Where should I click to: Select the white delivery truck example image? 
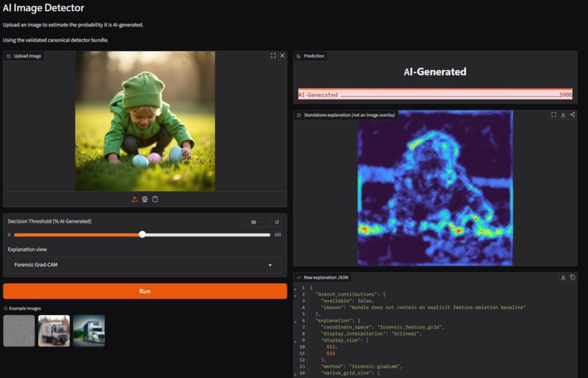(x=54, y=331)
